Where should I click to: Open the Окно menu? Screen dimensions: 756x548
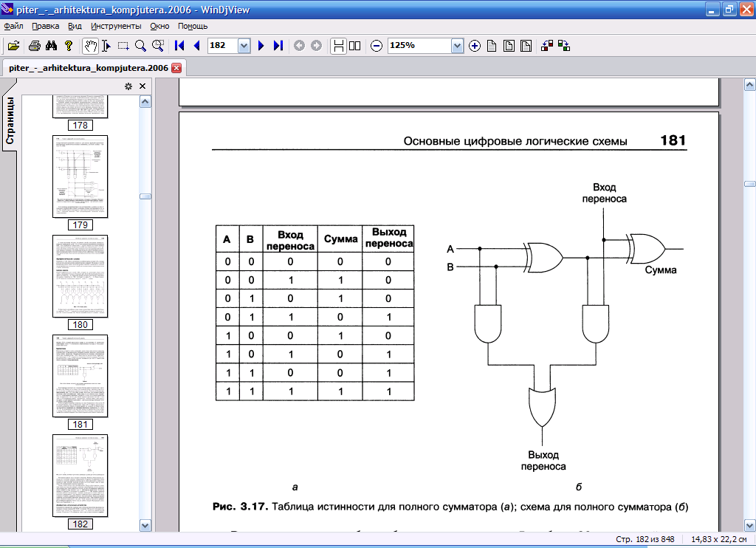159,26
